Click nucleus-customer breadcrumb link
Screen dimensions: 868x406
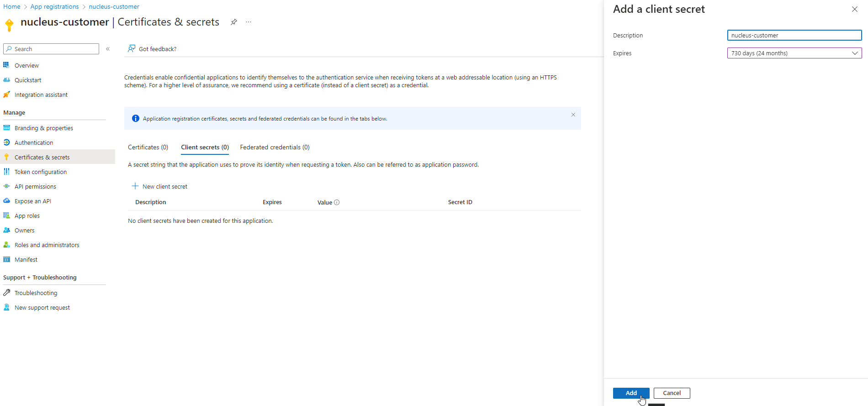tap(114, 6)
